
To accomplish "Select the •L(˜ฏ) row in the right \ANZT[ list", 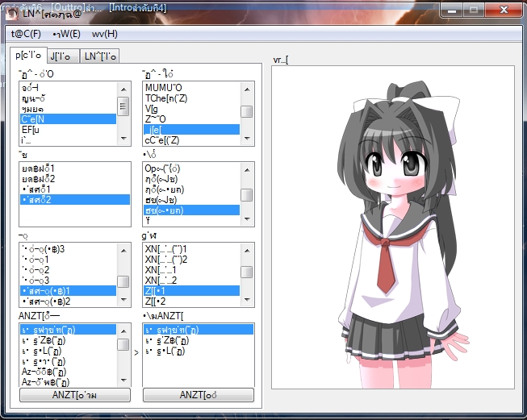I will [199, 351].
